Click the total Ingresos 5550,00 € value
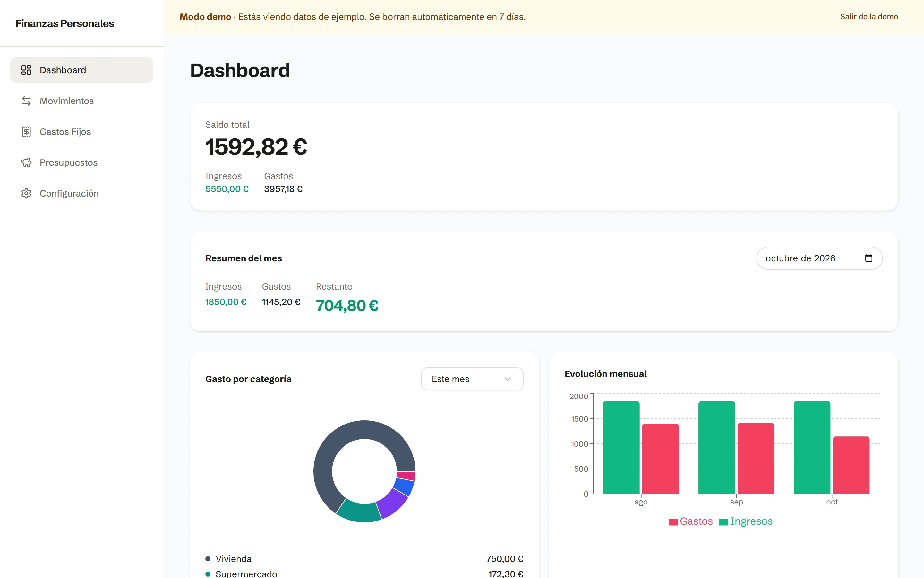The image size is (924, 578). pos(227,189)
